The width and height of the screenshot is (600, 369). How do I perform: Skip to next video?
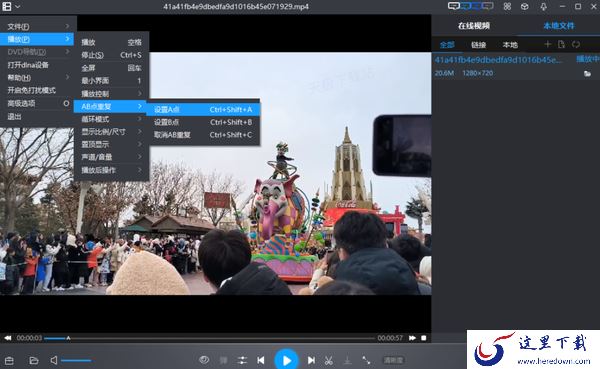(311, 360)
